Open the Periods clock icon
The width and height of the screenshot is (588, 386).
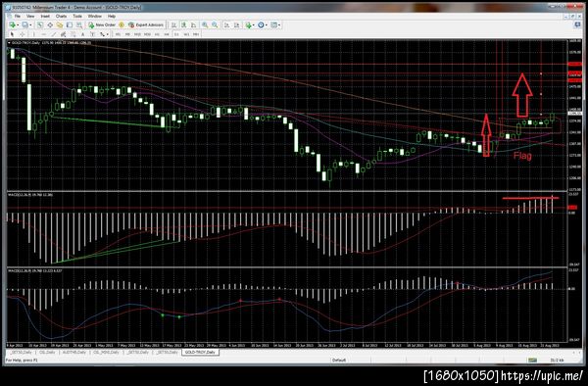pos(261,24)
